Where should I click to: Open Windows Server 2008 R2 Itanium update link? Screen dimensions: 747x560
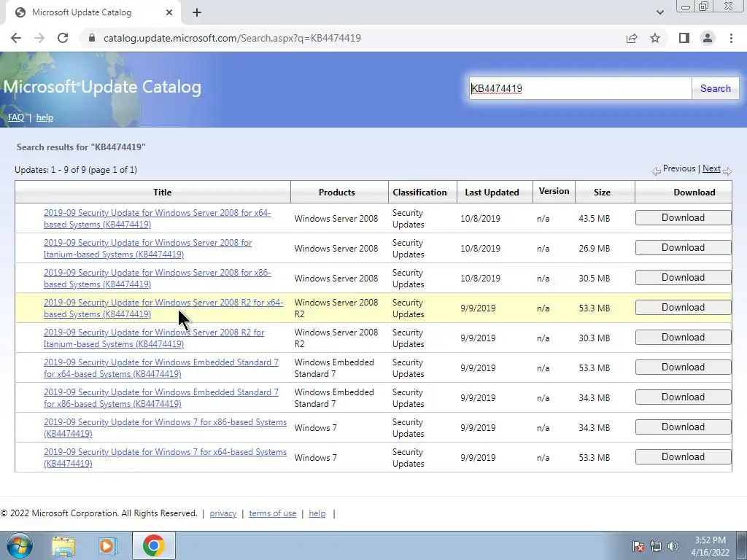(154, 338)
